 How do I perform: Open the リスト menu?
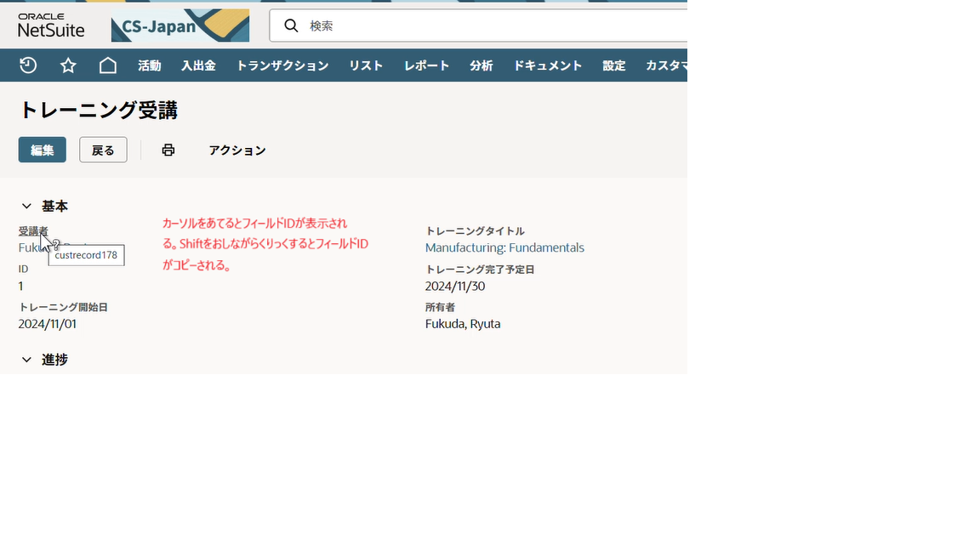pos(367,65)
